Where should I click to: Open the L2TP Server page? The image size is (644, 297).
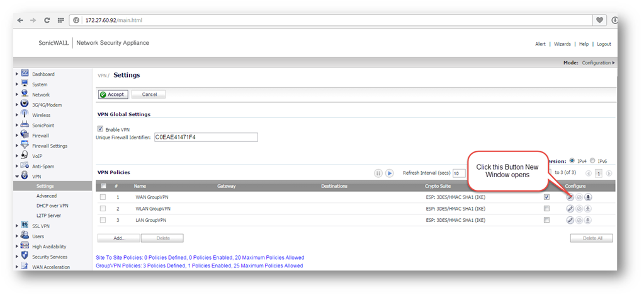tap(48, 216)
